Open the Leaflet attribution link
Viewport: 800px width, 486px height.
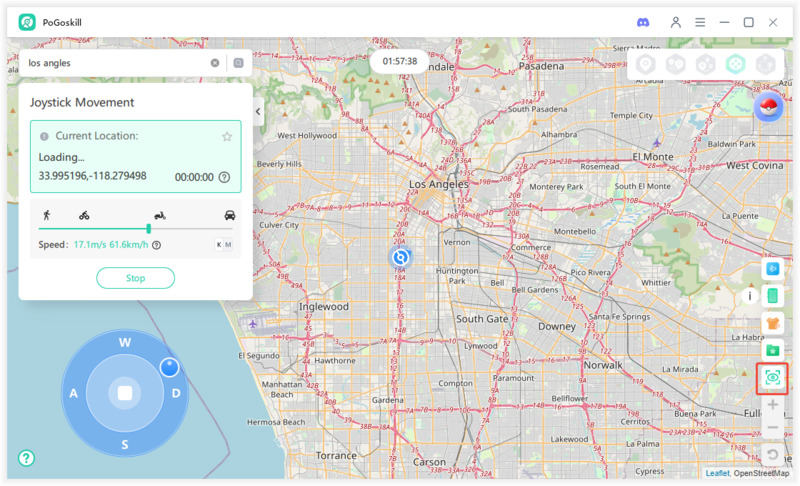[717, 473]
